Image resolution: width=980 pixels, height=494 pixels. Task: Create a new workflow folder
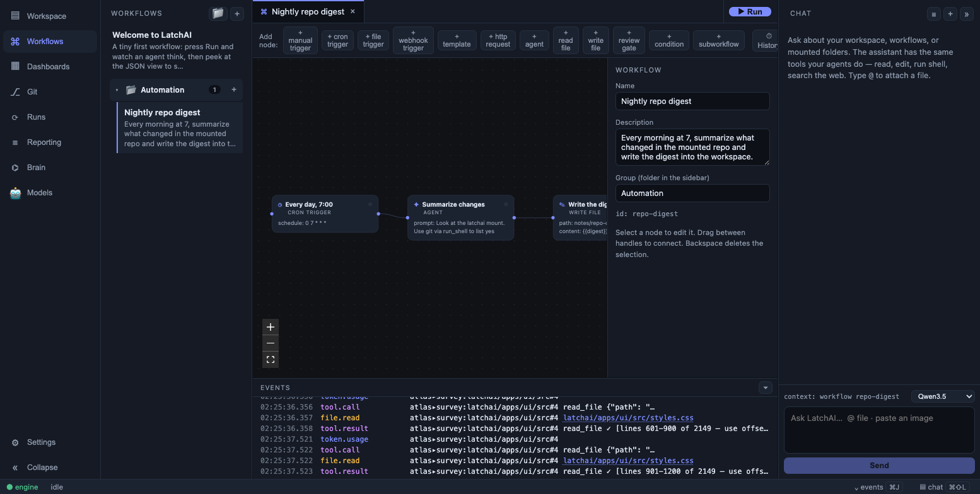pos(218,13)
